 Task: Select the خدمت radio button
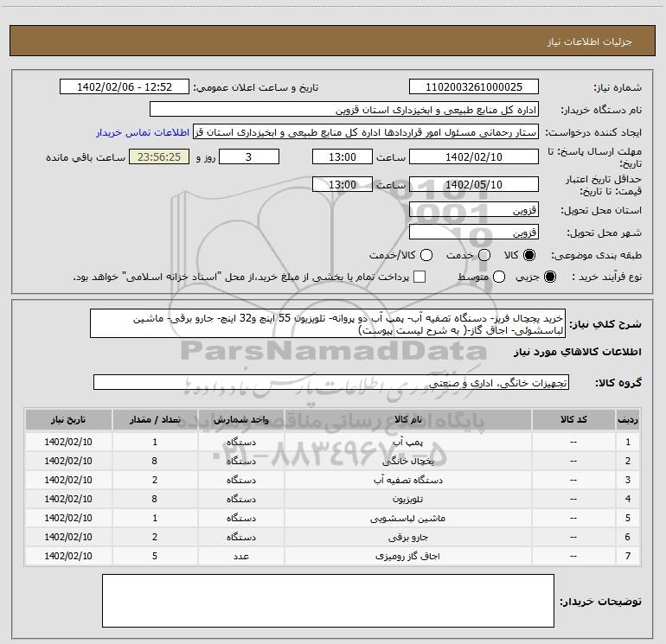[x=484, y=255]
